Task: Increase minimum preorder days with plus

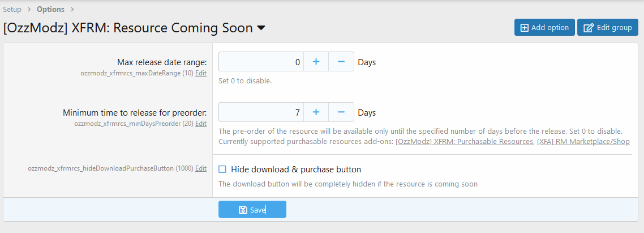Action: point(316,112)
